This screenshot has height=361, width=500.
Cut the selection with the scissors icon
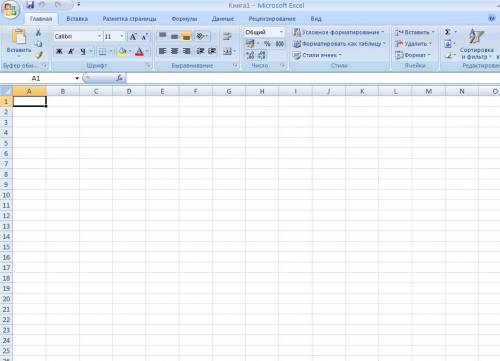pos(38,32)
